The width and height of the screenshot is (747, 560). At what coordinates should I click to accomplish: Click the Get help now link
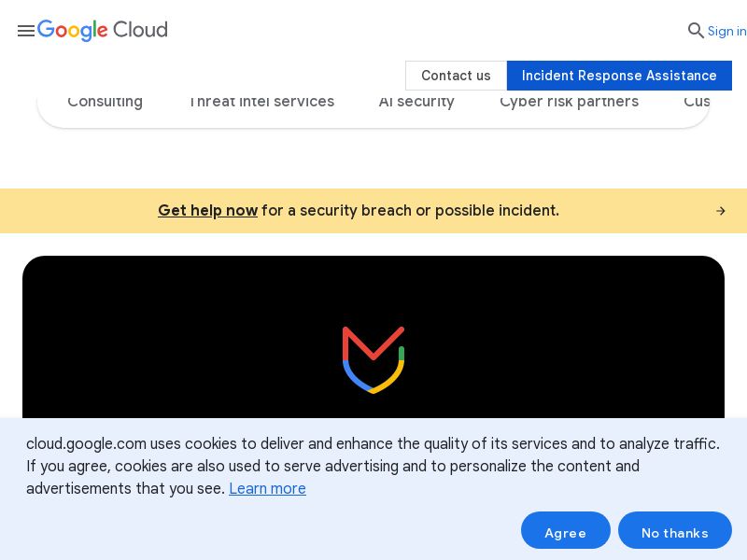coord(207,211)
